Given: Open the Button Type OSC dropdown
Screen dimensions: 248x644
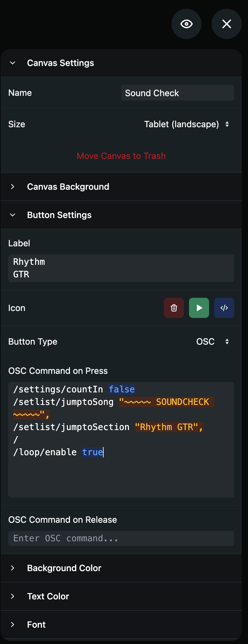Looking at the screenshot, I should [x=206, y=341].
